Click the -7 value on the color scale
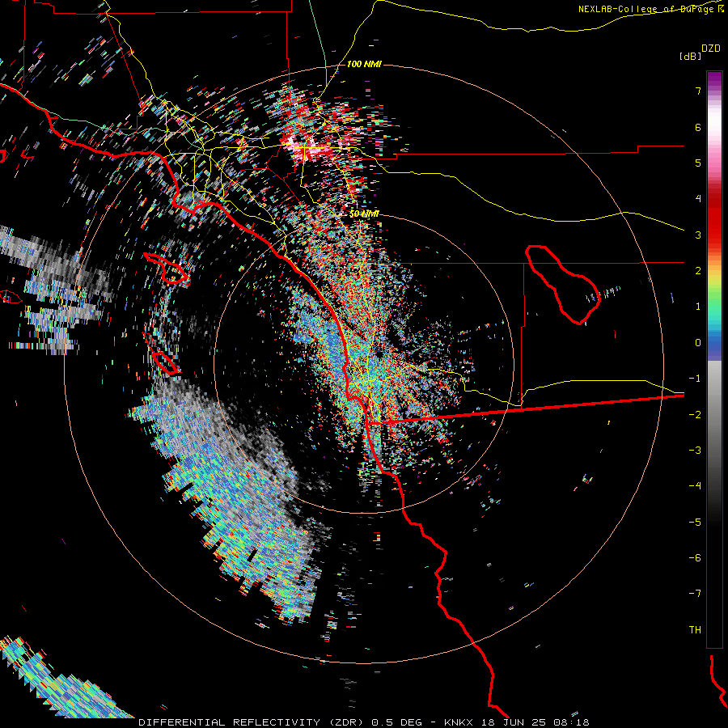The width and height of the screenshot is (728, 728). 695,594
